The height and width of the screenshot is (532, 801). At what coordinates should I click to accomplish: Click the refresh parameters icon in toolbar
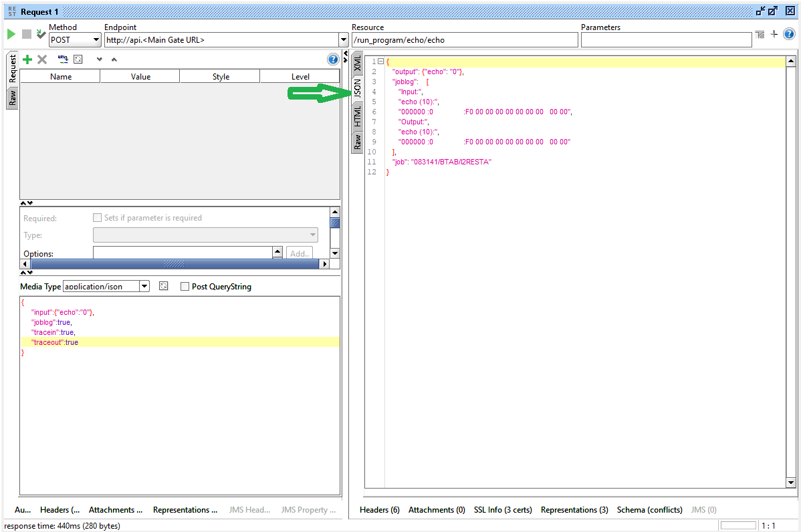(78, 59)
